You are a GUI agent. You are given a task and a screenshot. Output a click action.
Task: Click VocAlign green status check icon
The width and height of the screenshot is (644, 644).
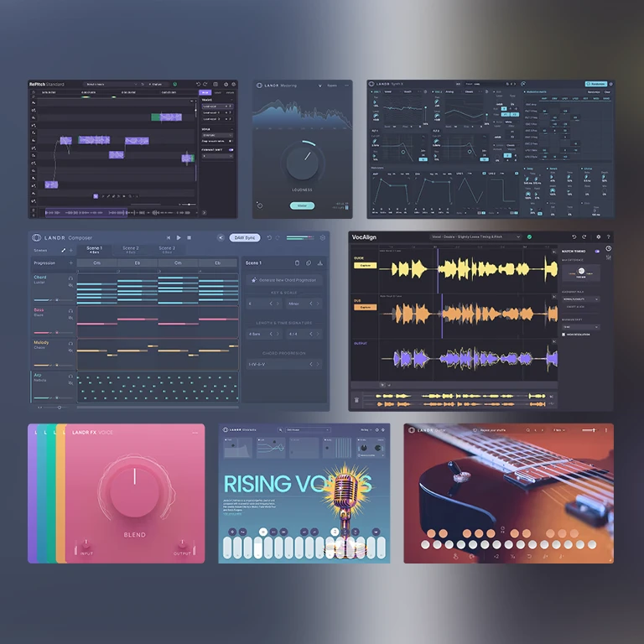[529, 237]
